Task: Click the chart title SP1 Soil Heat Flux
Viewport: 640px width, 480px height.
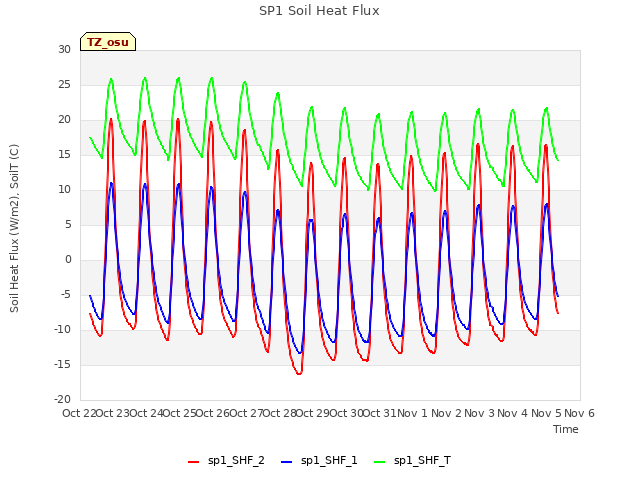Action: (319, 11)
